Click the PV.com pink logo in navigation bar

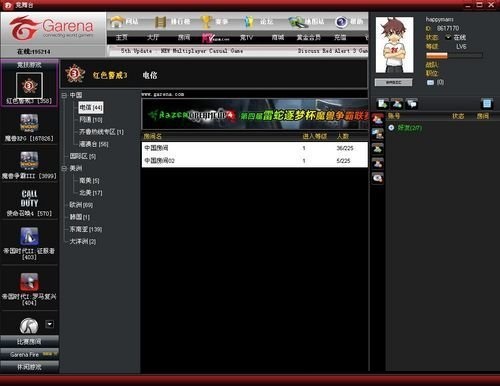coord(215,38)
